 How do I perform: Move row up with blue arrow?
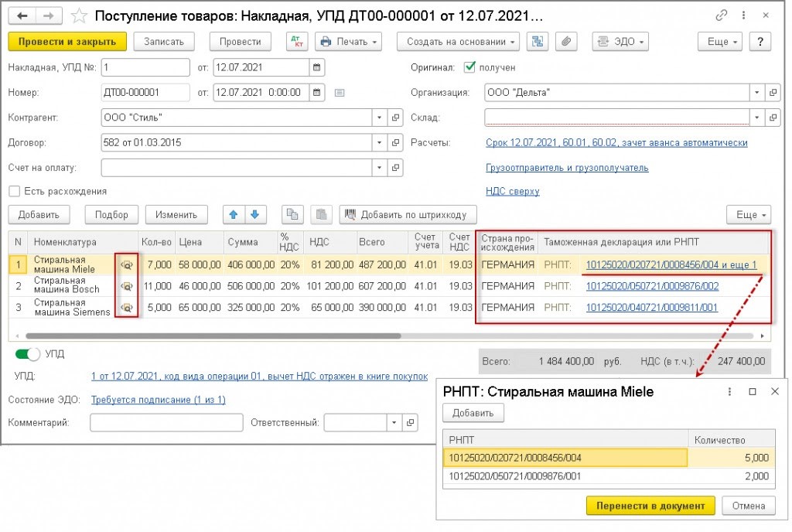232,214
